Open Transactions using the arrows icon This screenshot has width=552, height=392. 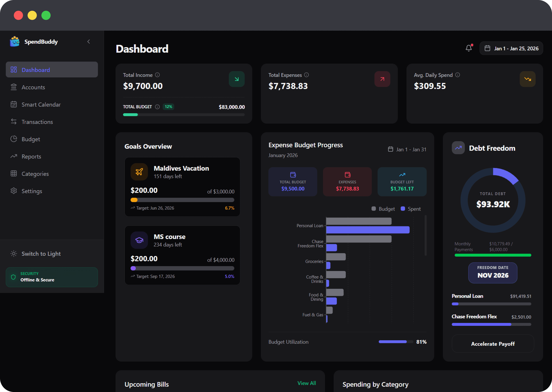coord(14,122)
